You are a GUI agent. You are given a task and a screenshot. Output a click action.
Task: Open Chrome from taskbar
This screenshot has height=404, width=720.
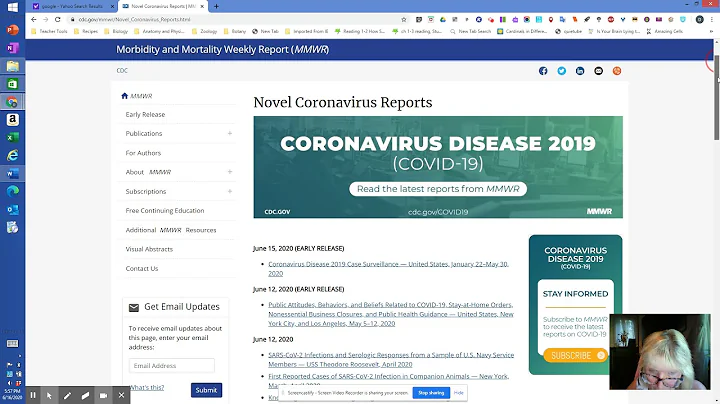point(12,101)
